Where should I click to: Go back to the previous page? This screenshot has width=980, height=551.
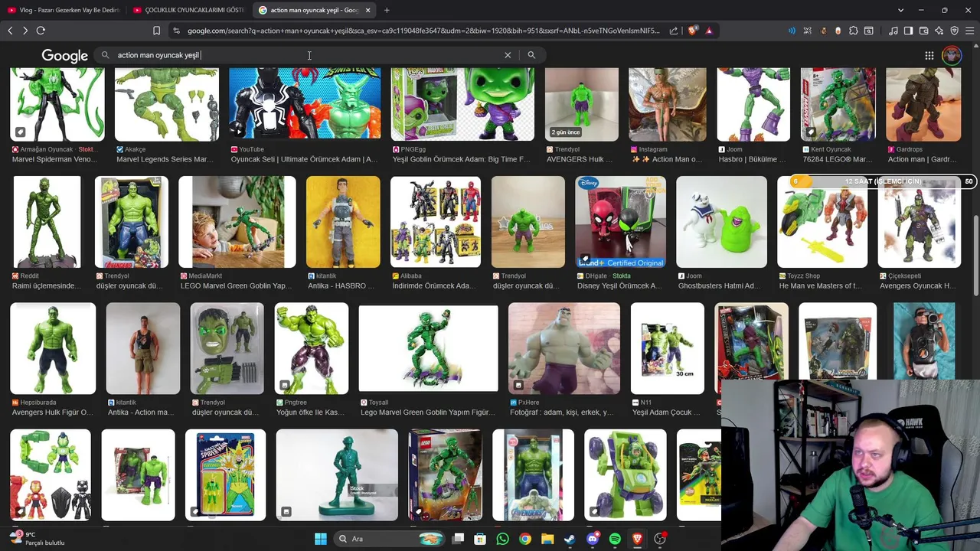(x=10, y=31)
